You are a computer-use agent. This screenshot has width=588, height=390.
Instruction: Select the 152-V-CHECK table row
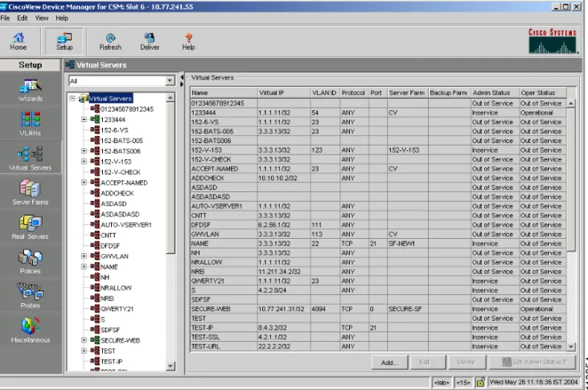378,159
